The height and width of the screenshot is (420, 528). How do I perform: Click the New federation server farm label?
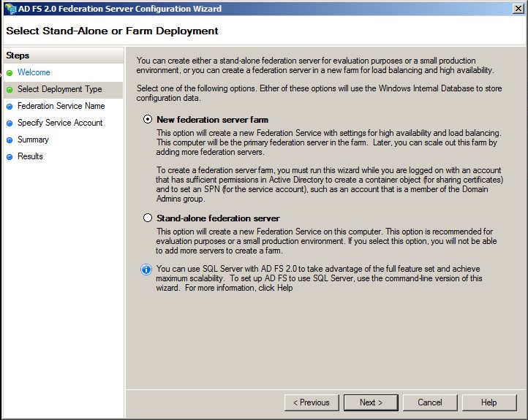coord(213,120)
